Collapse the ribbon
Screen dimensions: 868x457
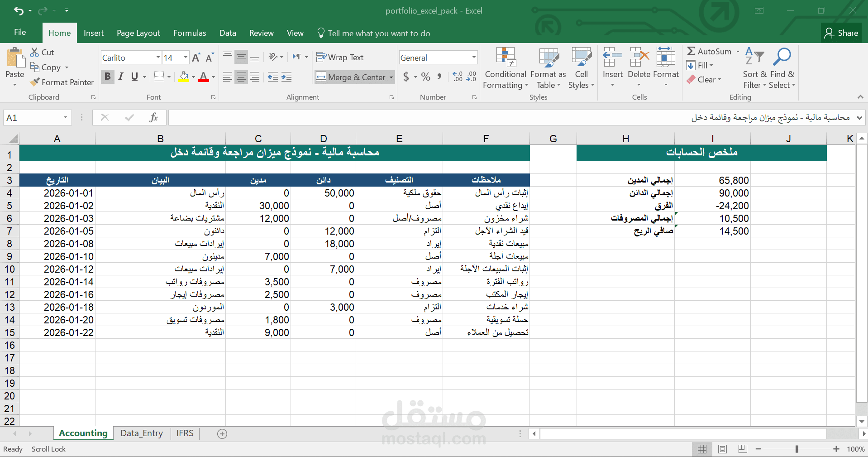click(860, 97)
